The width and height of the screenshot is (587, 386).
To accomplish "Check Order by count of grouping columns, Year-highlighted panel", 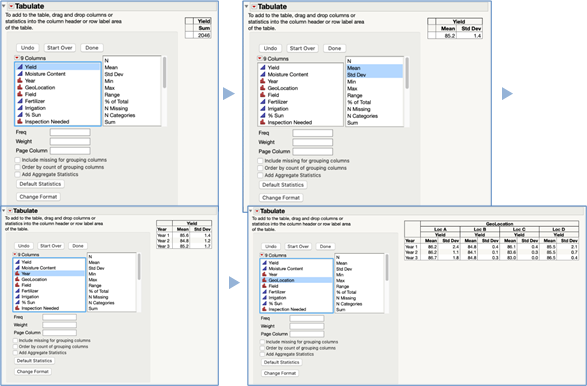I will click(x=15, y=347).
